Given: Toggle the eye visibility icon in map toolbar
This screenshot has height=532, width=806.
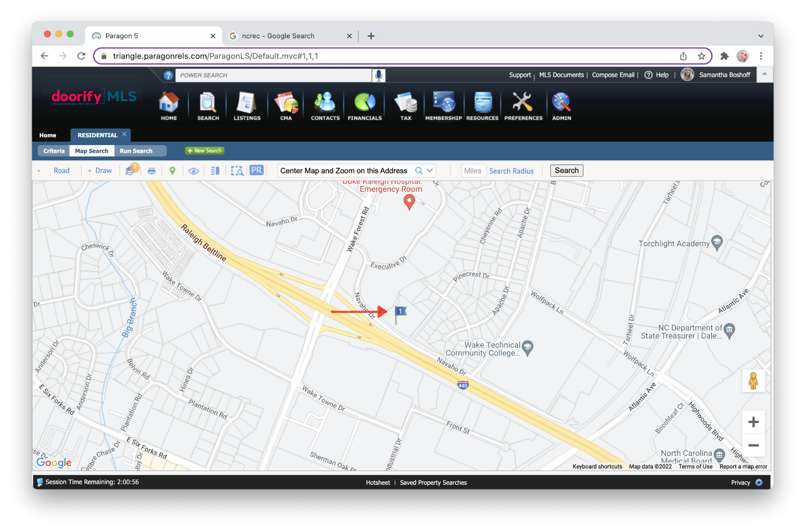Looking at the screenshot, I should coord(193,171).
